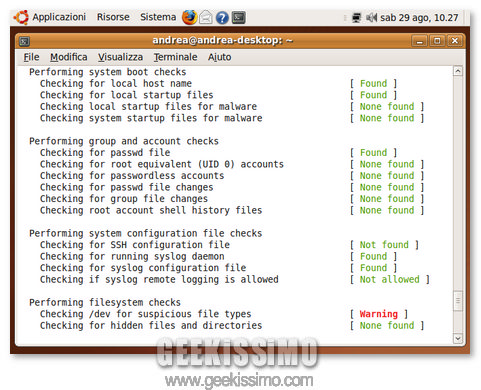This screenshot has height=390, width=481.
Task: Open the network connection tray icon
Action: tap(356, 18)
